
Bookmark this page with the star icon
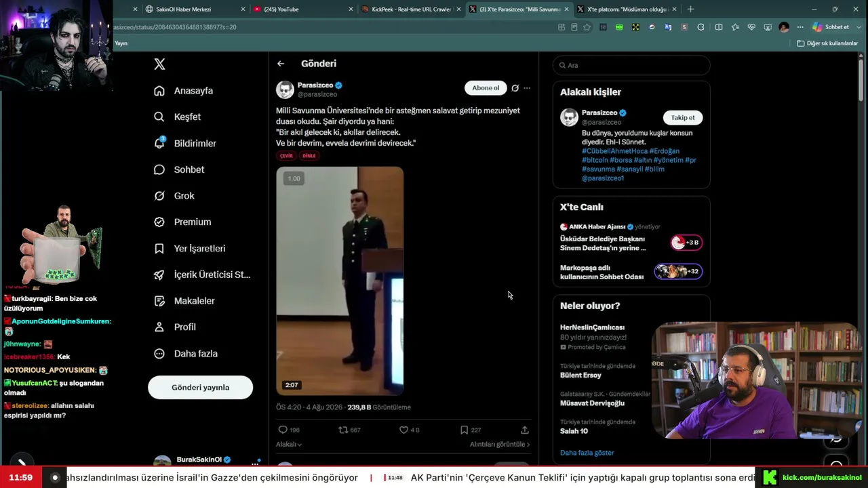pyautogui.click(x=587, y=27)
